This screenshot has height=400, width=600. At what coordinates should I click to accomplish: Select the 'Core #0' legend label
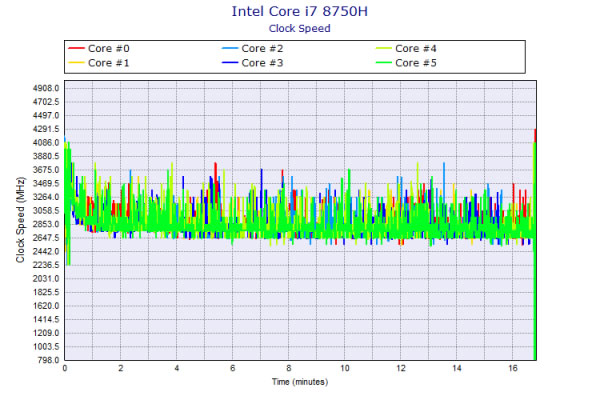[109, 49]
